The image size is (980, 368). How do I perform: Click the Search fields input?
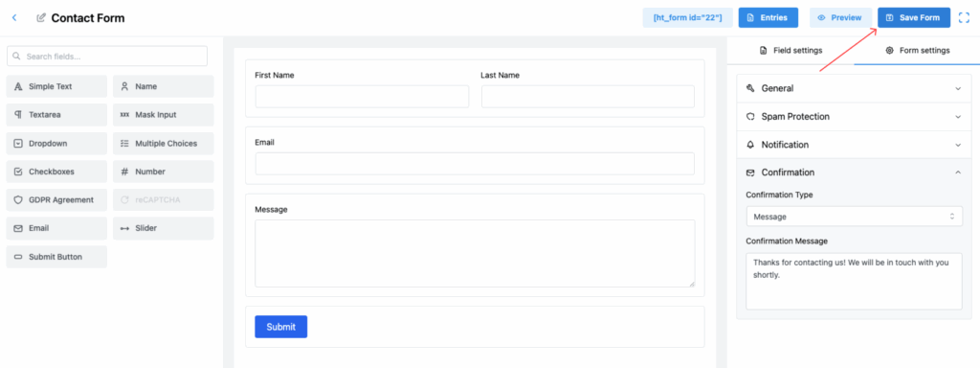(x=107, y=57)
